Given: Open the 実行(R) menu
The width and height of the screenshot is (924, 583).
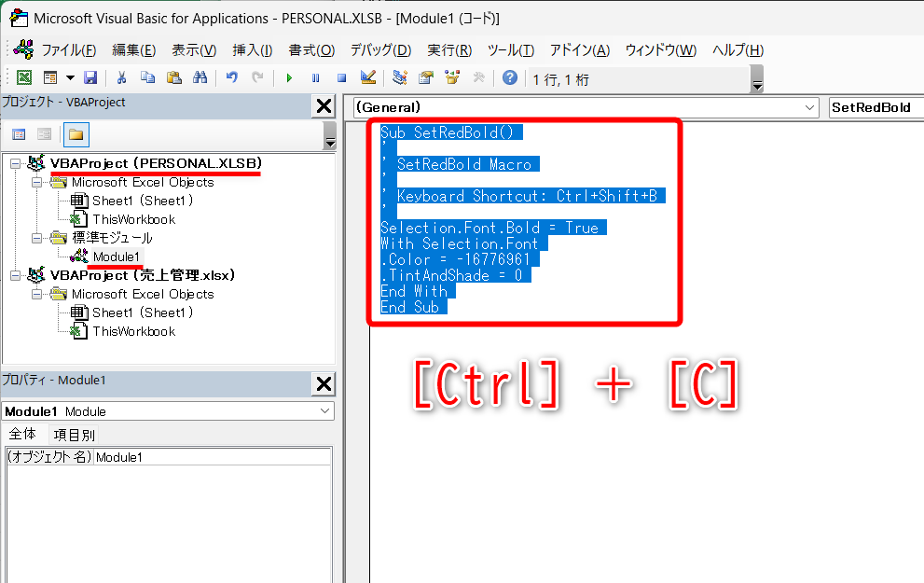Looking at the screenshot, I should [449, 50].
